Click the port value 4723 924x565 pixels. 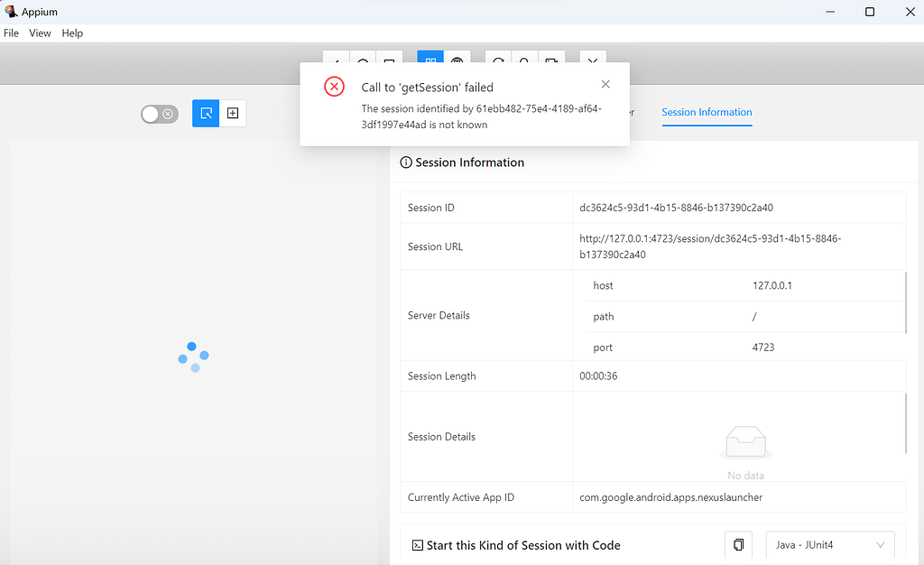pyautogui.click(x=763, y=347)
